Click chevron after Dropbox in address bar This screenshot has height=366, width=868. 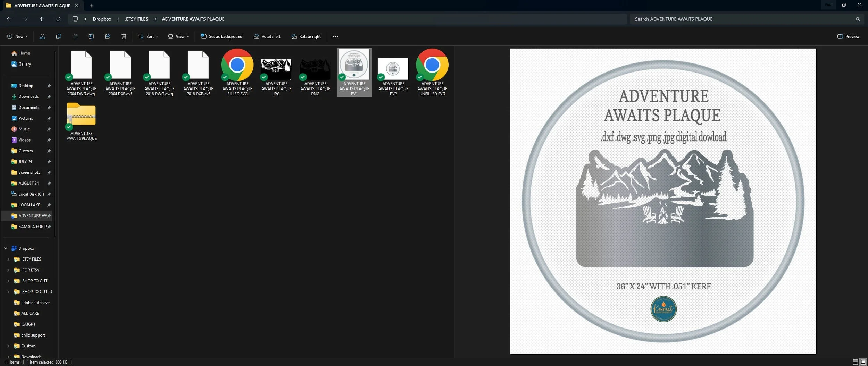[118, 19]
